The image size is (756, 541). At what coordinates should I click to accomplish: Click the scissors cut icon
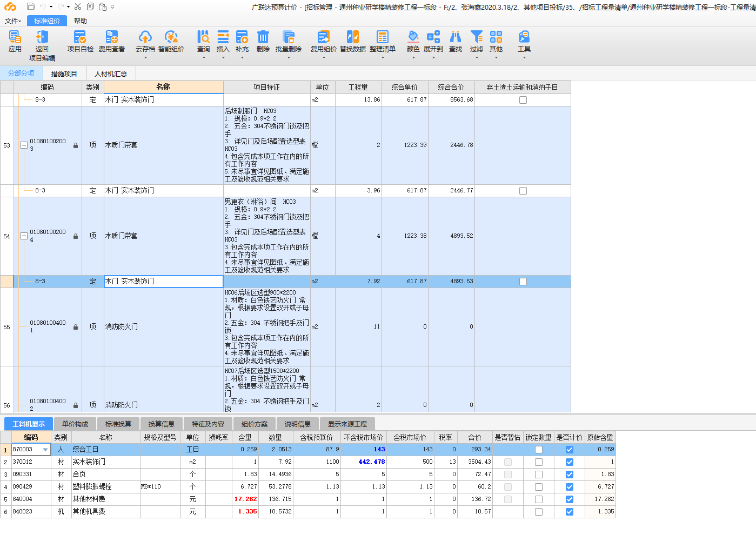click(x=78, y=6)
